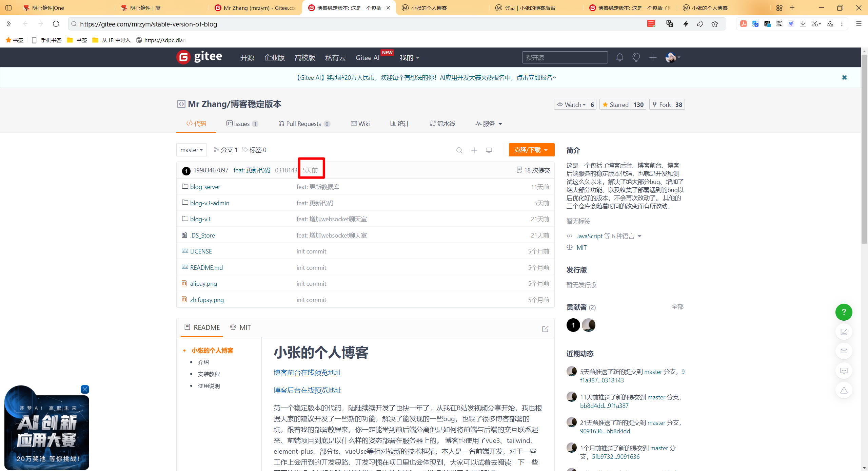Open the Wiki tab
The image size is (868, 471).
360,124
